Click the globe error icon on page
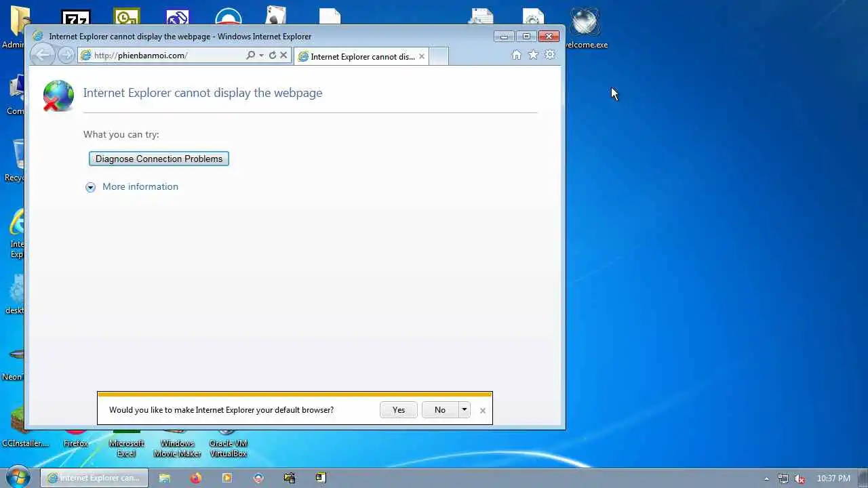Screen dimensions: 868x488 pos(58,96)
